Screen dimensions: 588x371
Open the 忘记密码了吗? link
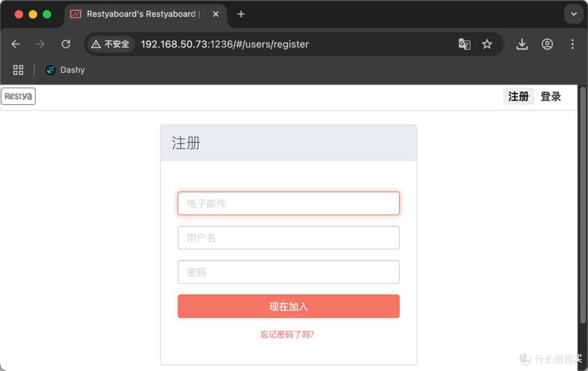coord(287,335)
